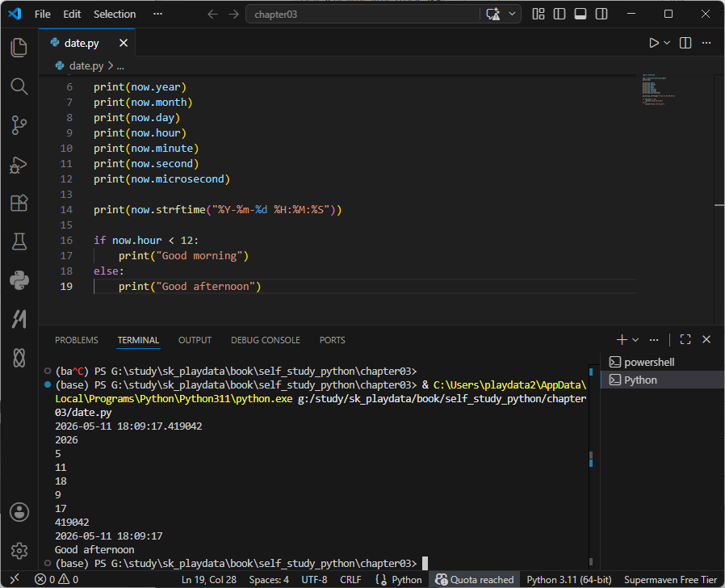Toggle the primary side bar
Image resolution: width=725 pixels, height=588 pixels.
(x=559, y=15)
